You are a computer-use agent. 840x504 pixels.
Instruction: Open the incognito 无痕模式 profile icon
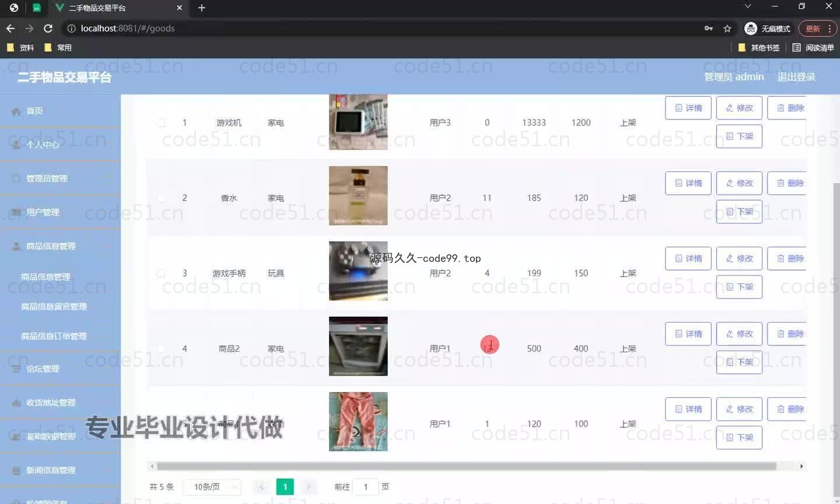(x=768, y=29)
